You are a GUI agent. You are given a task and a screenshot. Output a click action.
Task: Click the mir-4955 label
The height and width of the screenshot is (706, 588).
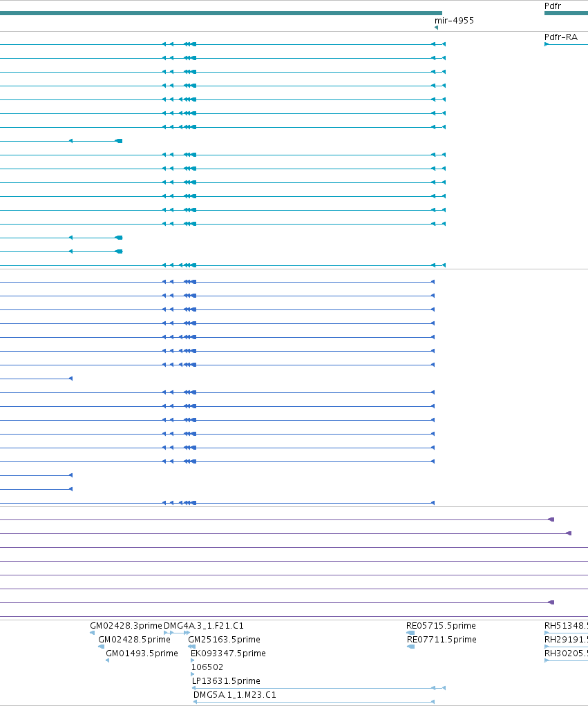click(x=454, y=20)
